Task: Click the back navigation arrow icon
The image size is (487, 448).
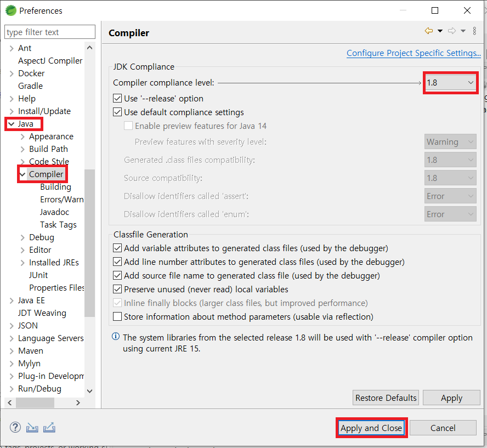Action: coord(429,31)
